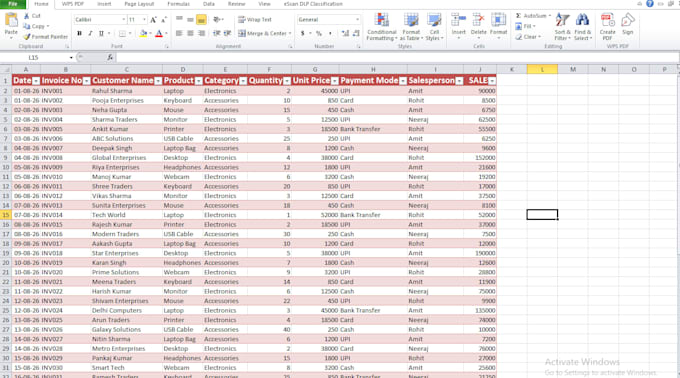The height and width of the screenshot is (378, 680).
Task: Select row 15 header
Action: click(6, 215)
